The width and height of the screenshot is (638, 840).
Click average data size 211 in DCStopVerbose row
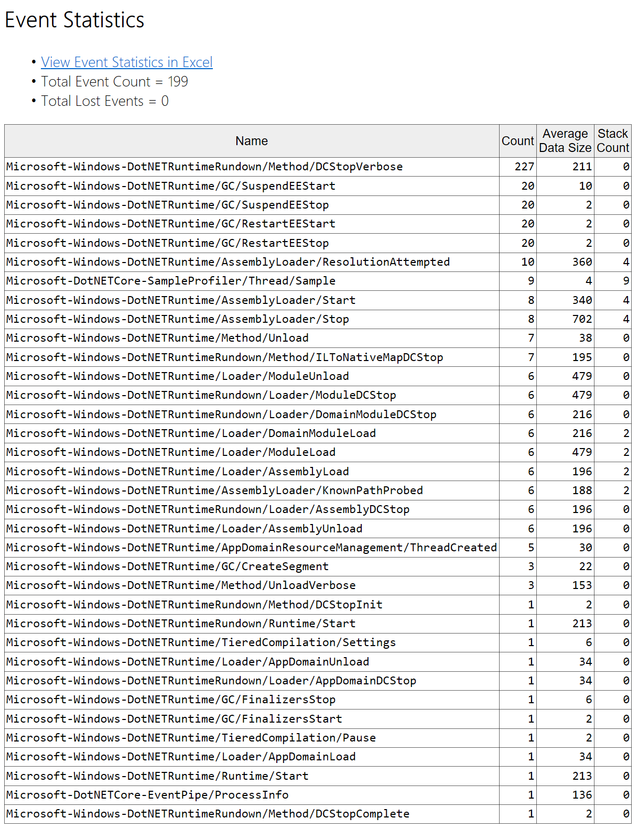pos(582,167)
